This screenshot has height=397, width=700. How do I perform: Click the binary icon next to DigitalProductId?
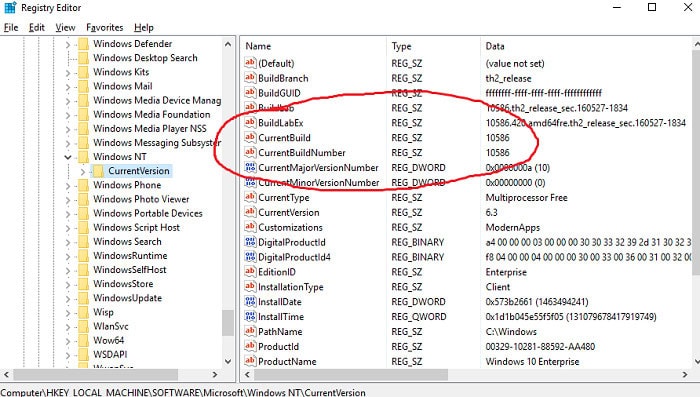pos(250,242)
